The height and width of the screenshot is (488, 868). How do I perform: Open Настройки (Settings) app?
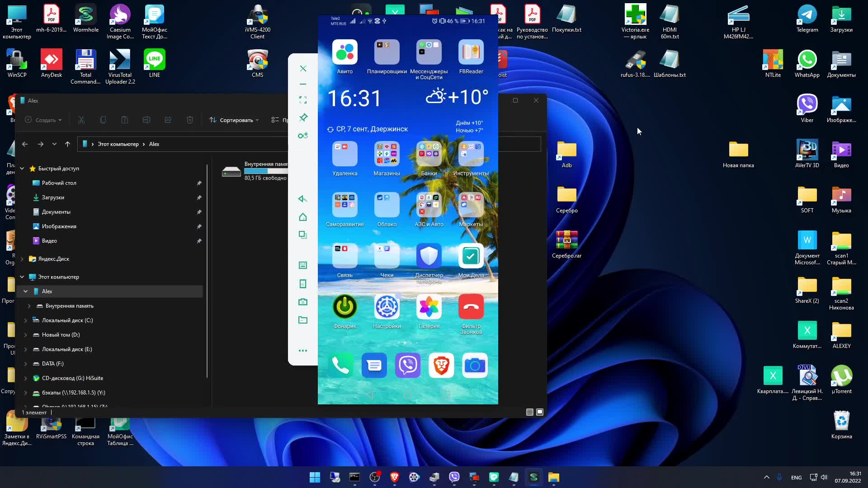coord(387,307)
